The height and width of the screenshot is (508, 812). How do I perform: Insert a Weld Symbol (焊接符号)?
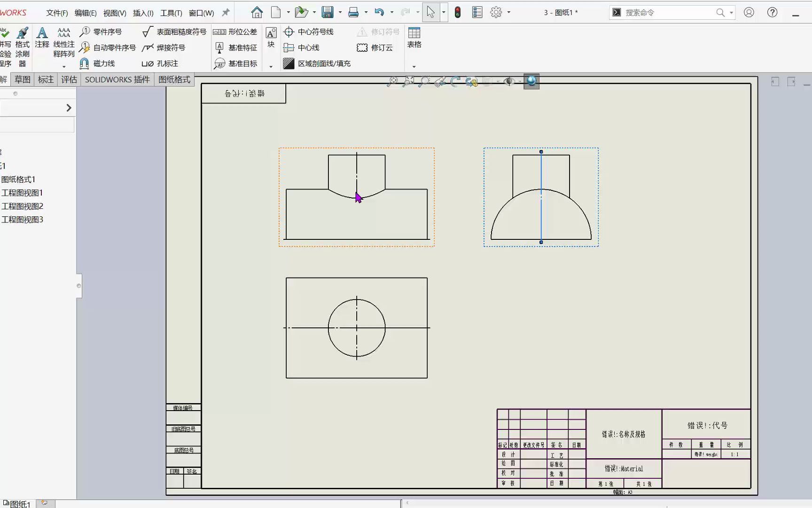pos(164,48)
